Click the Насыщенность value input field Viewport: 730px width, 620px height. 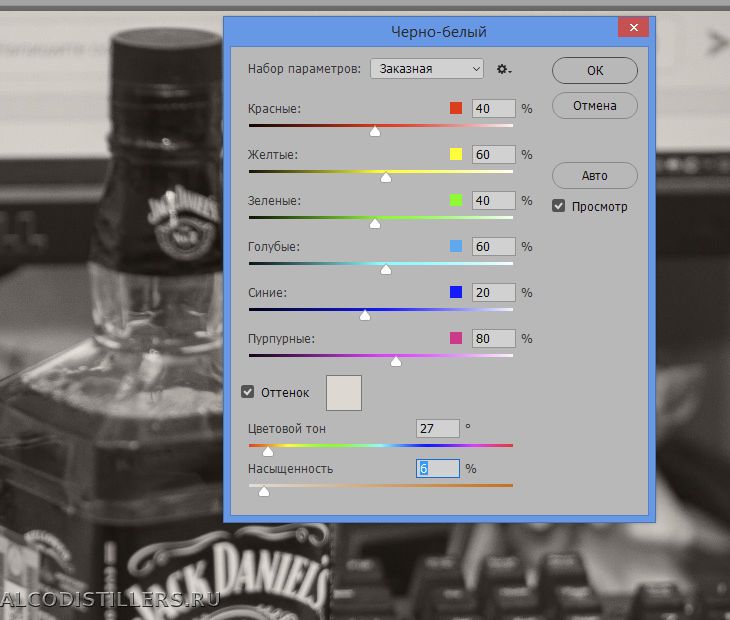437,468
